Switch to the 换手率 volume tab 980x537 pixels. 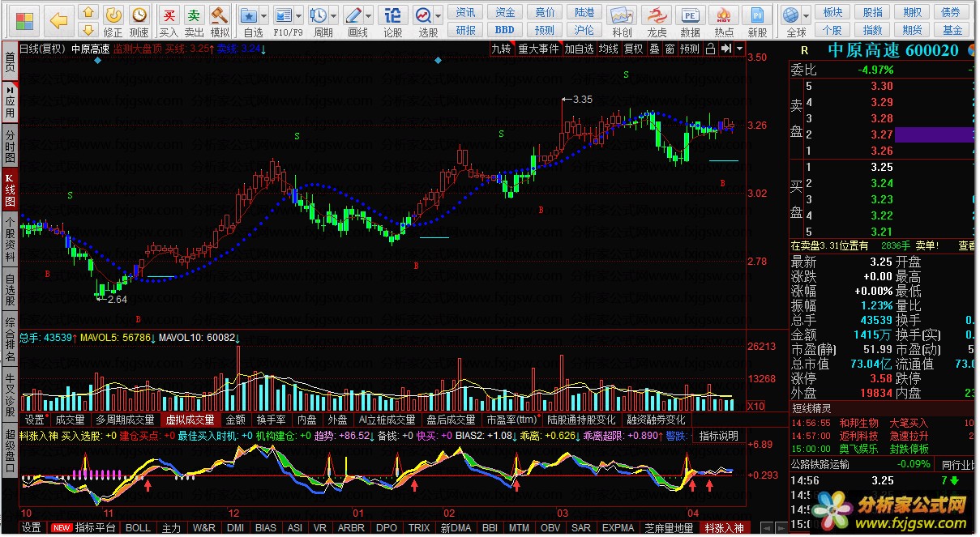click(271, 420)
